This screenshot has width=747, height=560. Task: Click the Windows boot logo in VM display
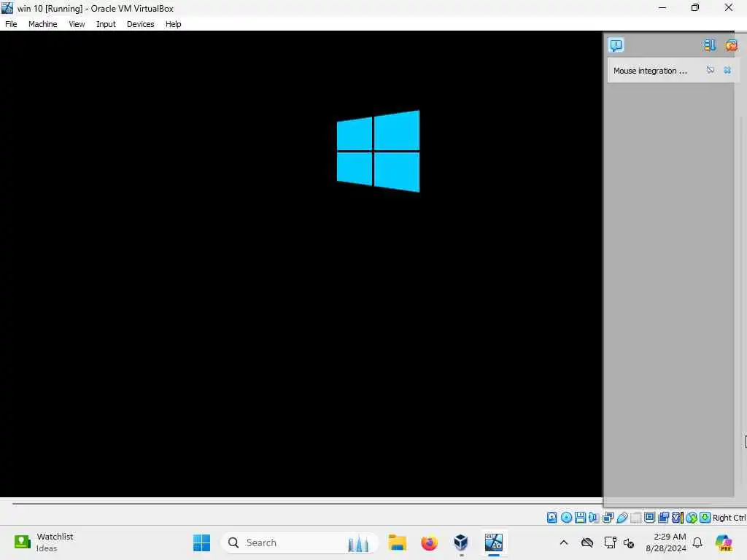point(379,151)
